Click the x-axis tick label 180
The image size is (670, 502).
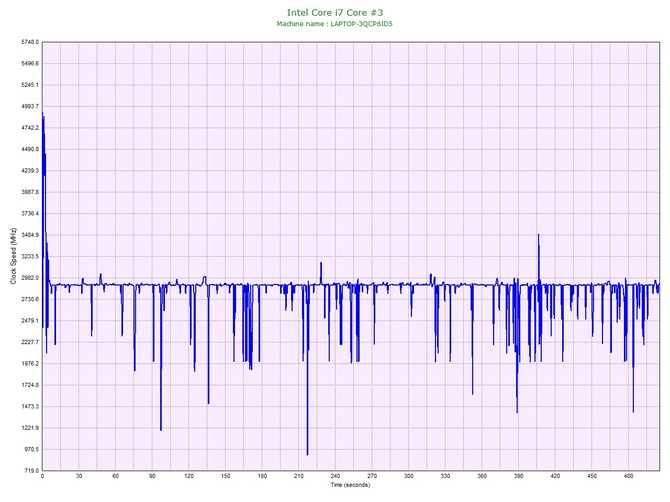click(262, 476)
